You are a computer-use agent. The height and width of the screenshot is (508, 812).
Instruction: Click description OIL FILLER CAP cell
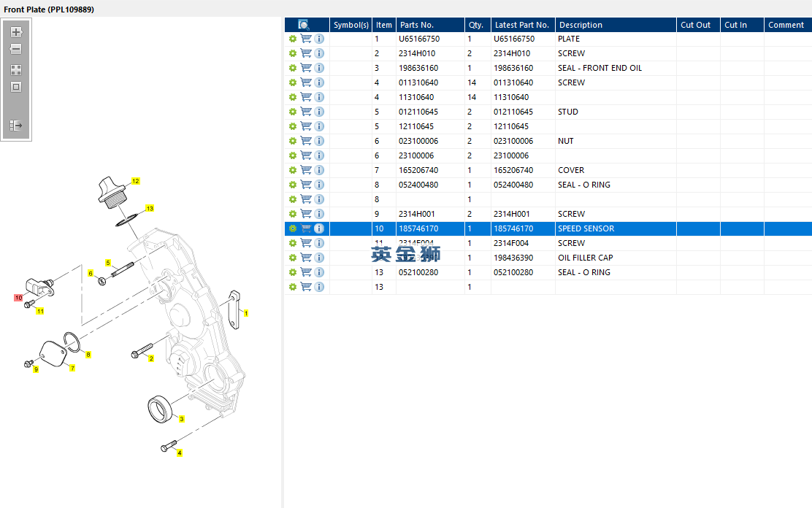pos(616,258)
